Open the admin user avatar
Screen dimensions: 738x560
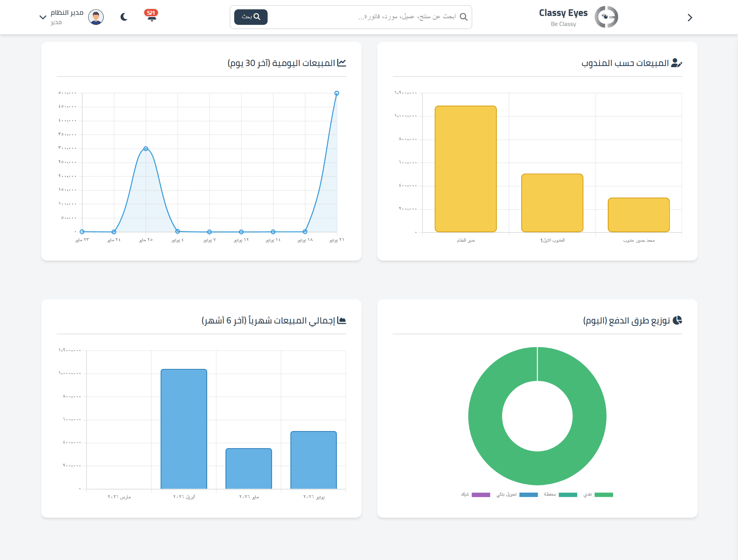pos(96,17)
